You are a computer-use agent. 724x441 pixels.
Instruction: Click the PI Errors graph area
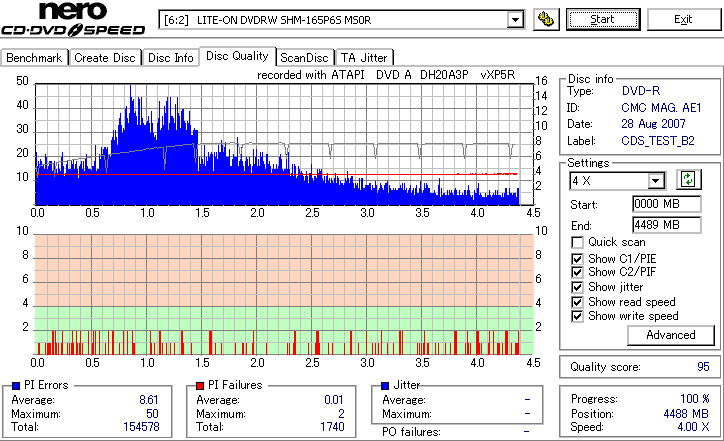284,144
